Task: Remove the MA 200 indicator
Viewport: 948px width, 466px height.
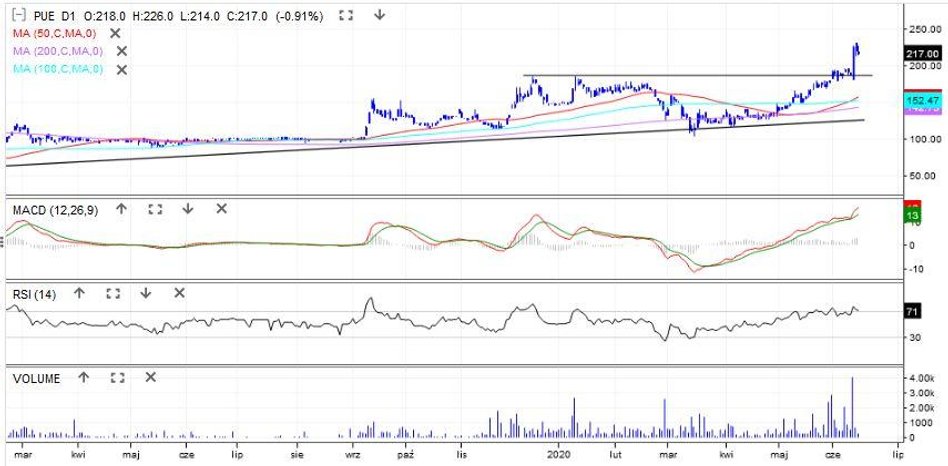Action: click(122, 51)
